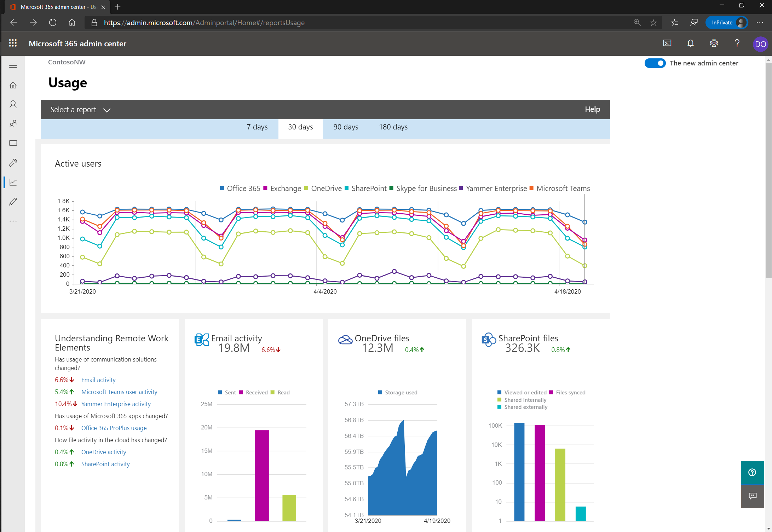Image resolution: width=772 pixels, height=532 pixels.
Task: Collapse the navigation with hamburger icon
Action: (13, 65)
